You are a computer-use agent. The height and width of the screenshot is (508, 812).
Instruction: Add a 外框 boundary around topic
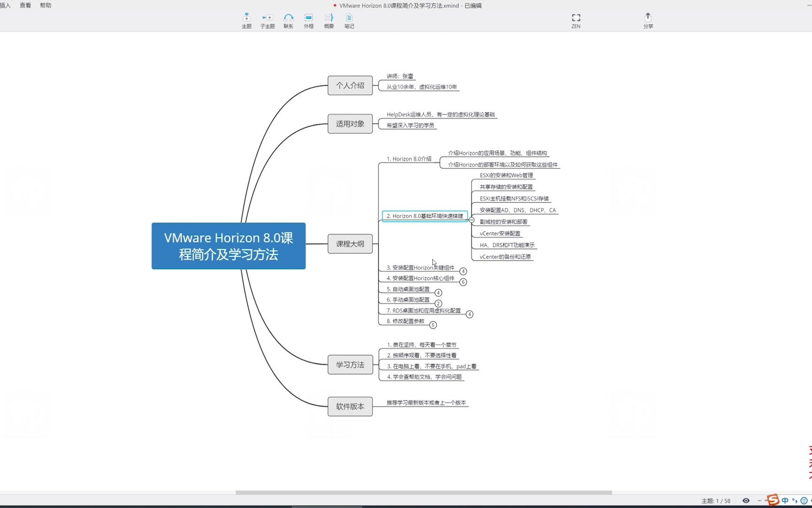tap(308, 21)
